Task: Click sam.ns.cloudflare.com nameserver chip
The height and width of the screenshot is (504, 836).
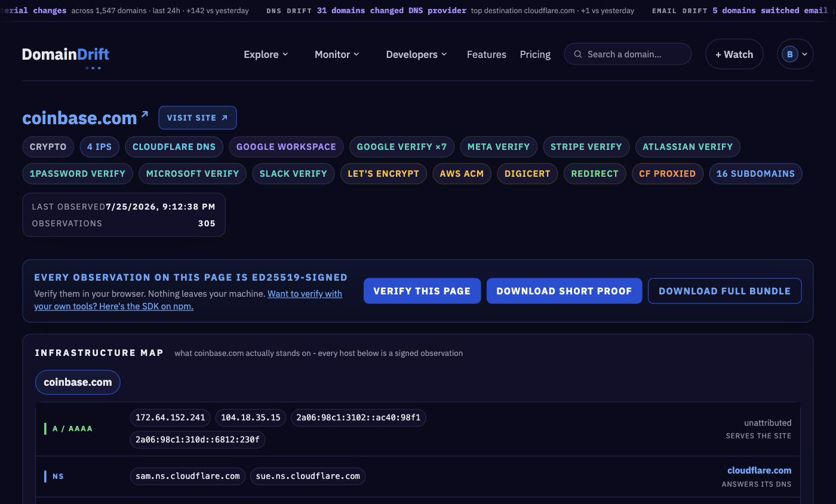Action: pos(188,476)
